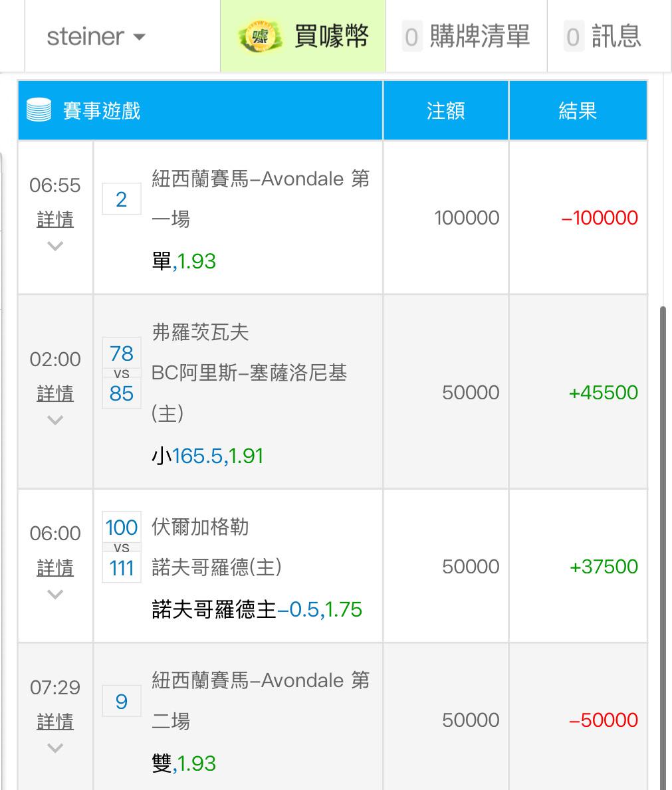Screen dimensions: 672x790
Task: Open the 購牌清單 tab
Action: [479, 36]
